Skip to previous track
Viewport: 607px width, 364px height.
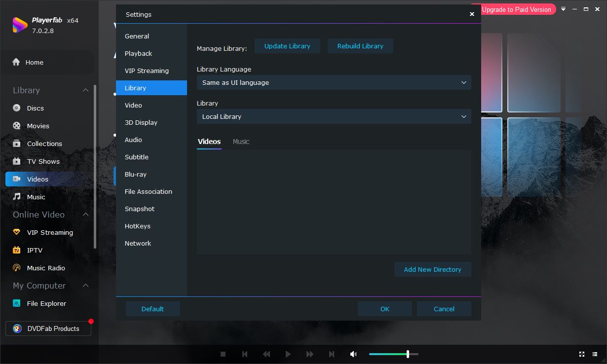coord(245,354)
